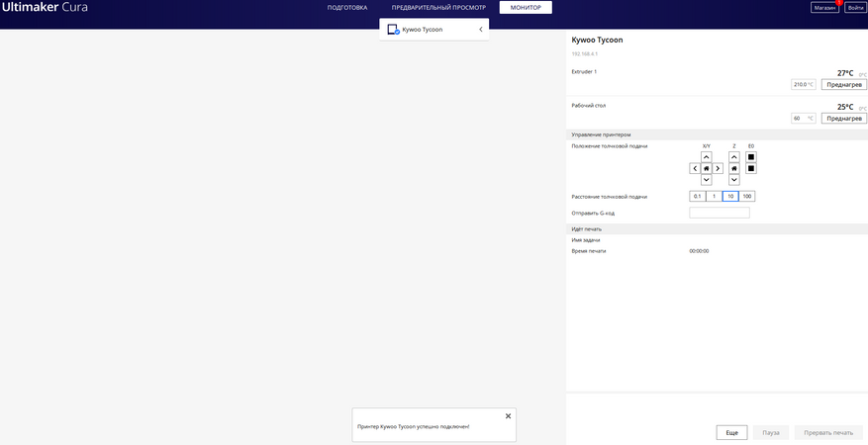Edit bed target temperature 60 field
The image size is (868, 445).
[804, 119]
